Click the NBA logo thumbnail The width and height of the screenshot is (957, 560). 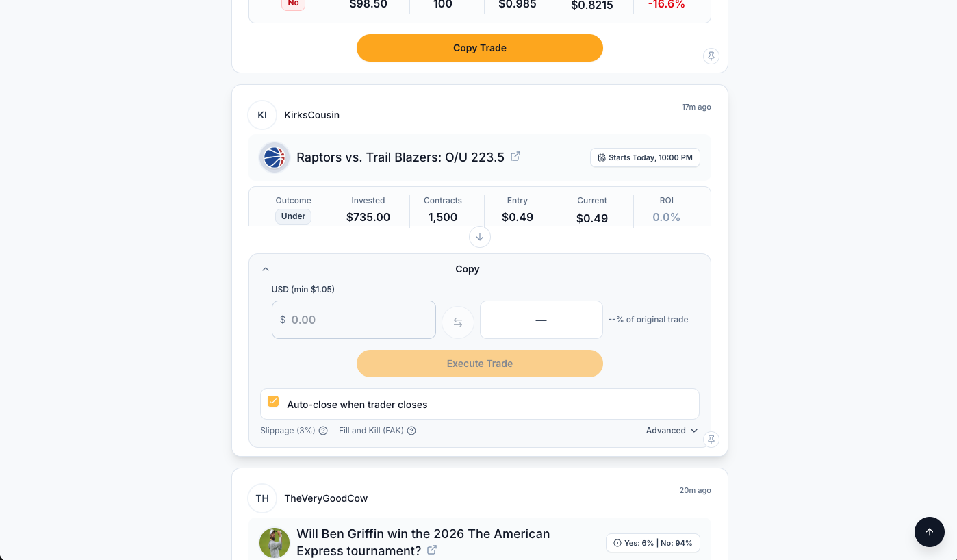coord(275,157)
